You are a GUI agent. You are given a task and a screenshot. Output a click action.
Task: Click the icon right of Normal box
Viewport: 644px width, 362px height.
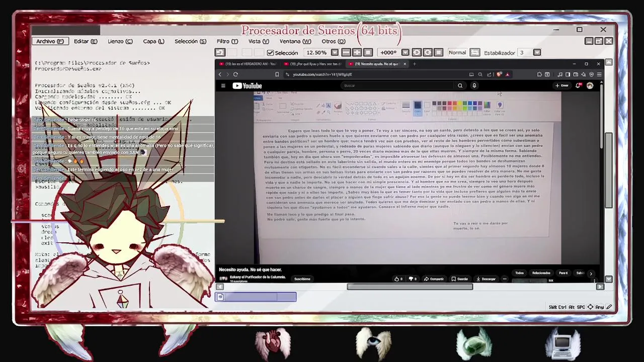point(475,53)
